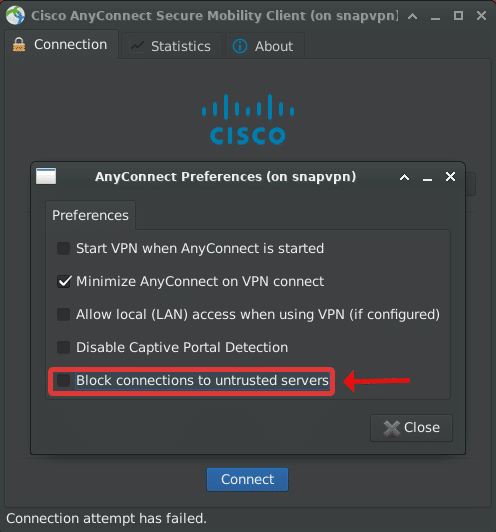Select the Preferences tab in dialog
496x532 pixels.
pos(90,215)
